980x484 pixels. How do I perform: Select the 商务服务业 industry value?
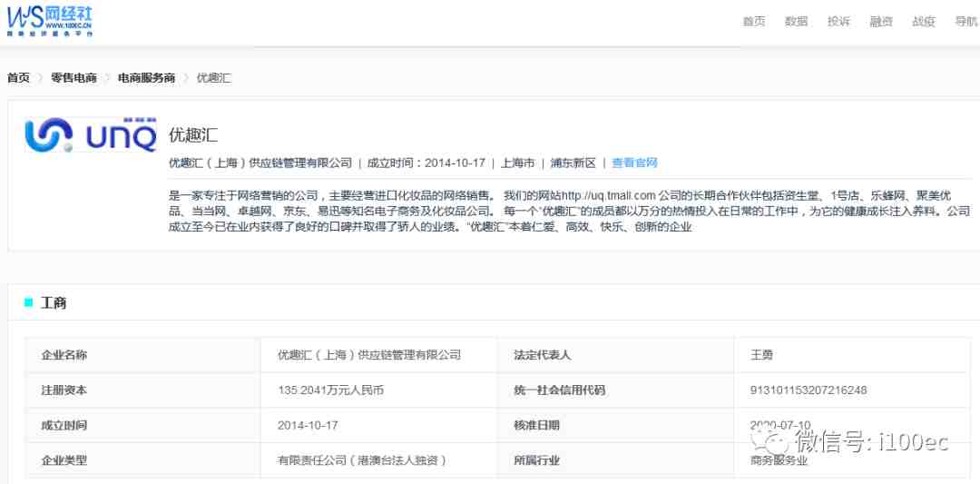click(779, 461)
